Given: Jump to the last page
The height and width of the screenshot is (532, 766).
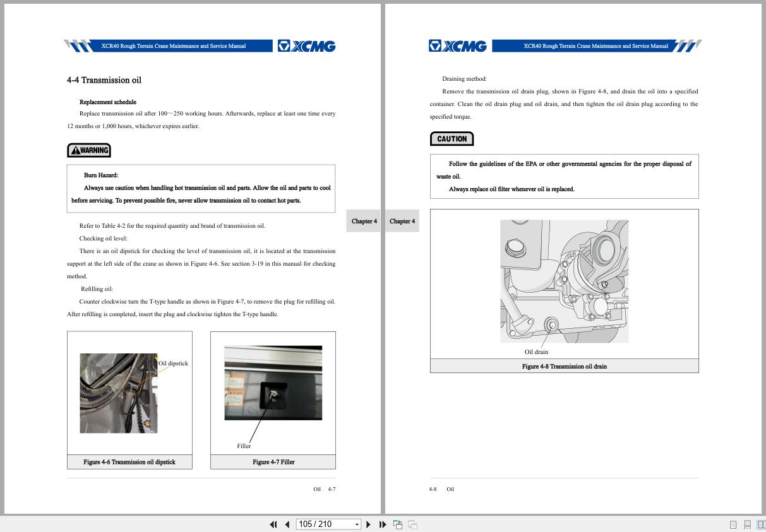Looking at the screenshot, I should click(x=383, y=524).
